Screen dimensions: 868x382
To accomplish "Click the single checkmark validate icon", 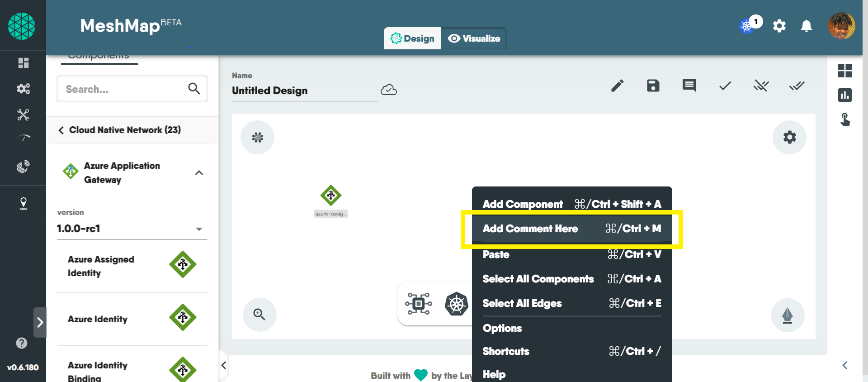I will (x=725, y=86).
